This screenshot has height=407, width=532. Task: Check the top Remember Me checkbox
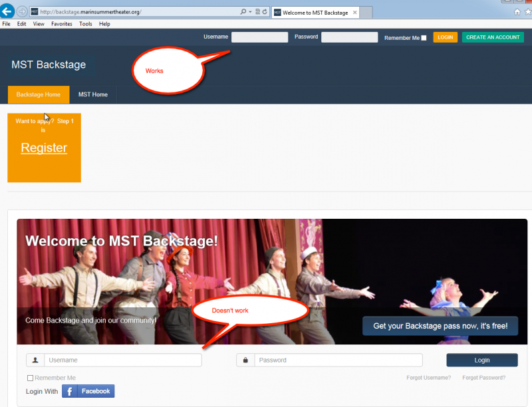point(424,38)
